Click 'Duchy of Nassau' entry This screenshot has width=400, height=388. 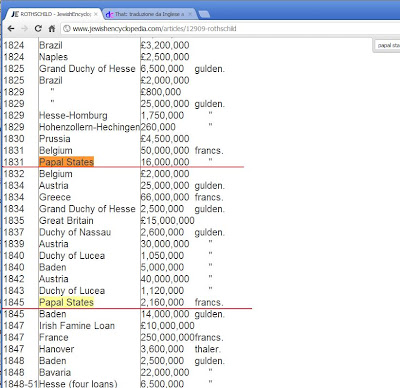point(75,232)
